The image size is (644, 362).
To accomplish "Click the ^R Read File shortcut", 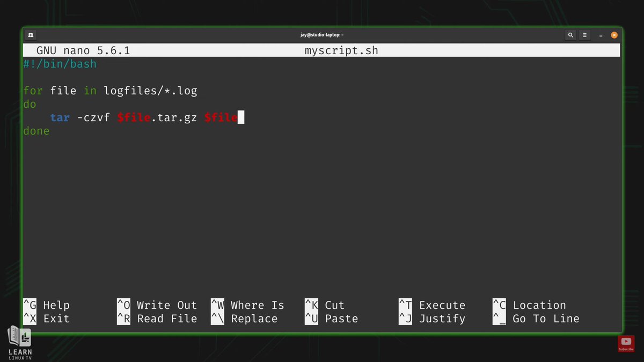I will tap(157, 319).
